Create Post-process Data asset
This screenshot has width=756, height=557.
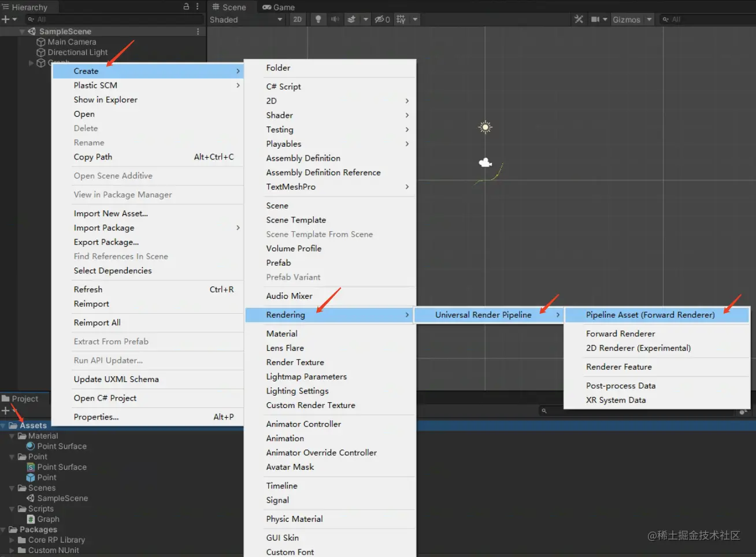tap(657, 386)
